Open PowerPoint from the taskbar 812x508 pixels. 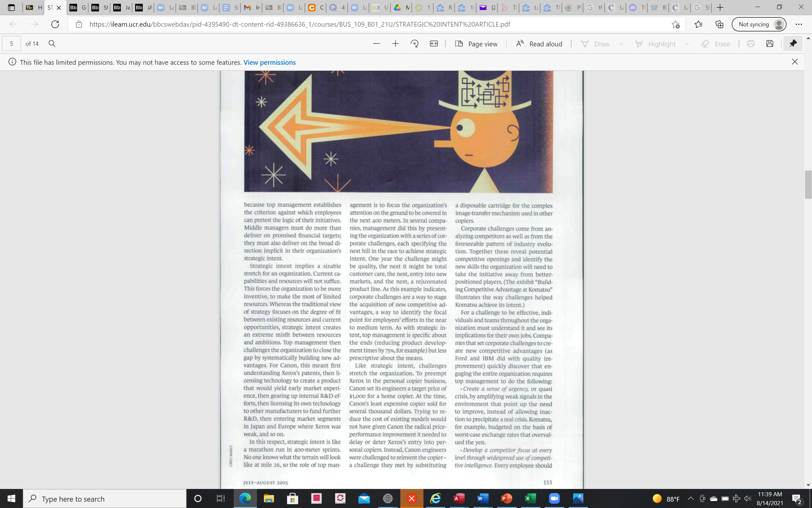tap(507, 498)
